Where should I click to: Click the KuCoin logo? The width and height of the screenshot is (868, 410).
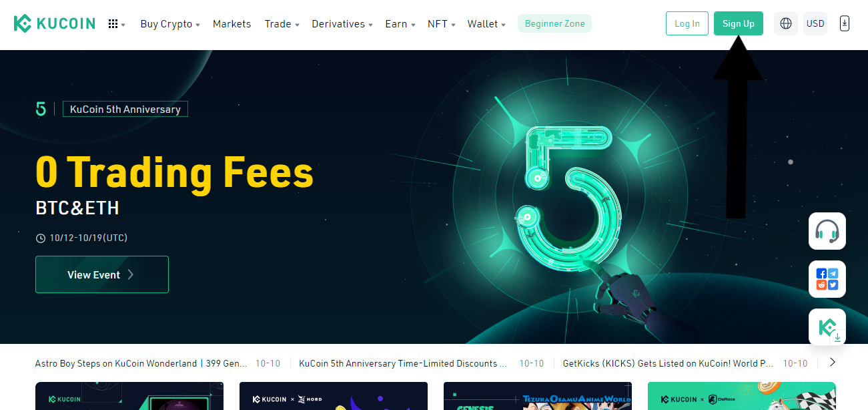[54, 24]
